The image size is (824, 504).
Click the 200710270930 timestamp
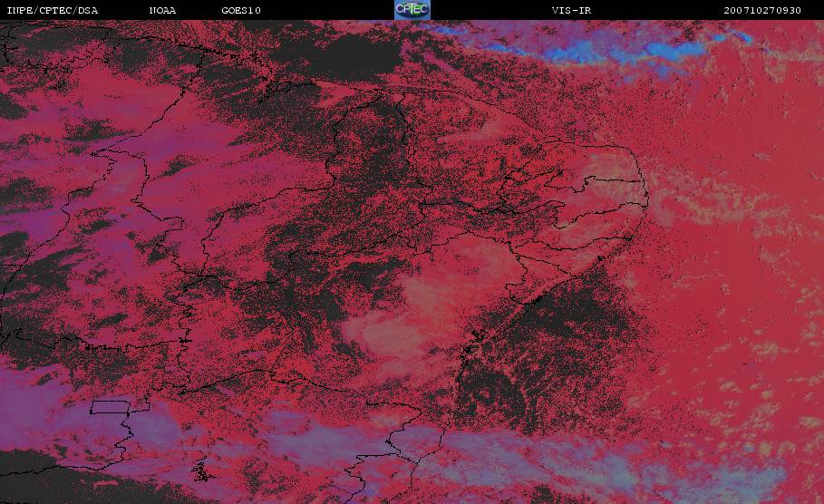(x=762, y=11)
